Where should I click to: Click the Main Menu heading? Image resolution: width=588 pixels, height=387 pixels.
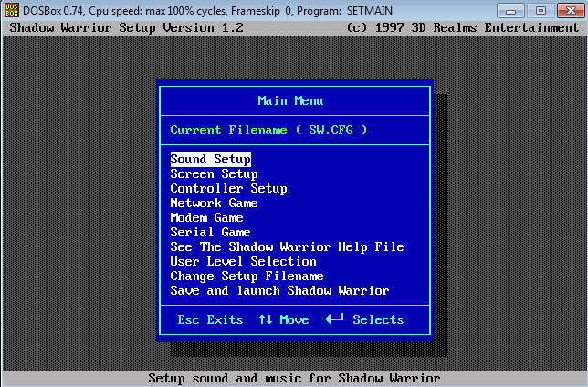[290, 101]
